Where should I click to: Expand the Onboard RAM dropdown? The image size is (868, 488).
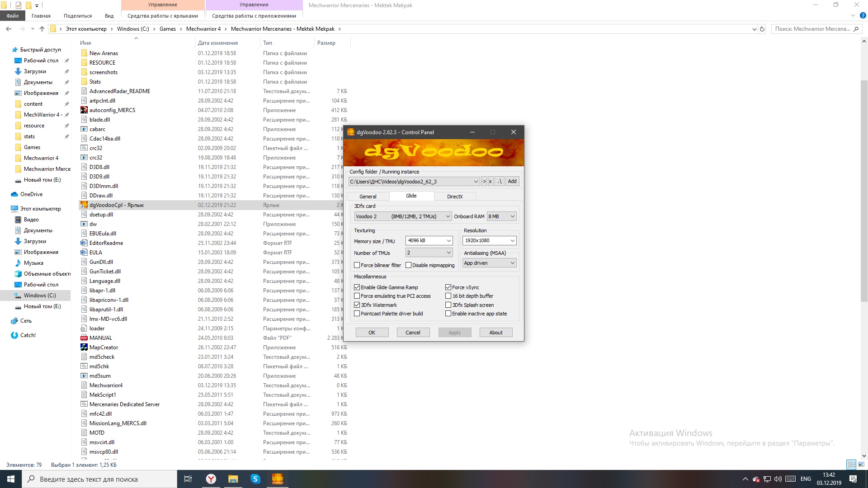tap(501, 216)
